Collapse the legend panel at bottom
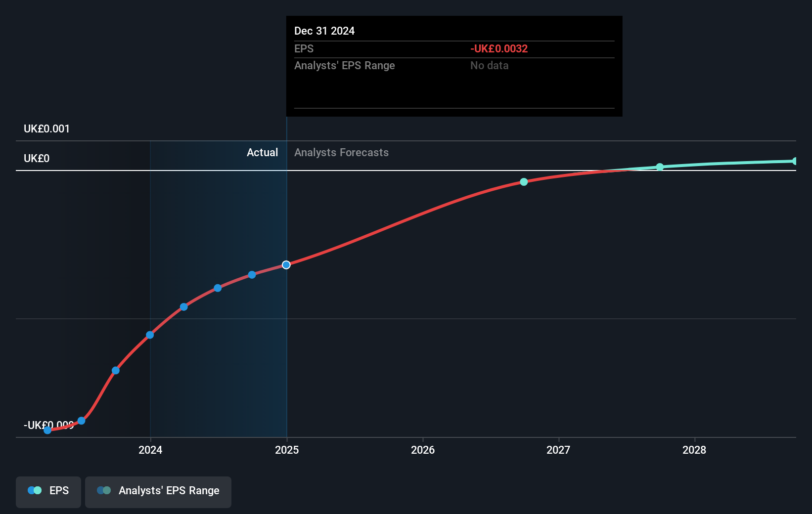 point(48,492)
